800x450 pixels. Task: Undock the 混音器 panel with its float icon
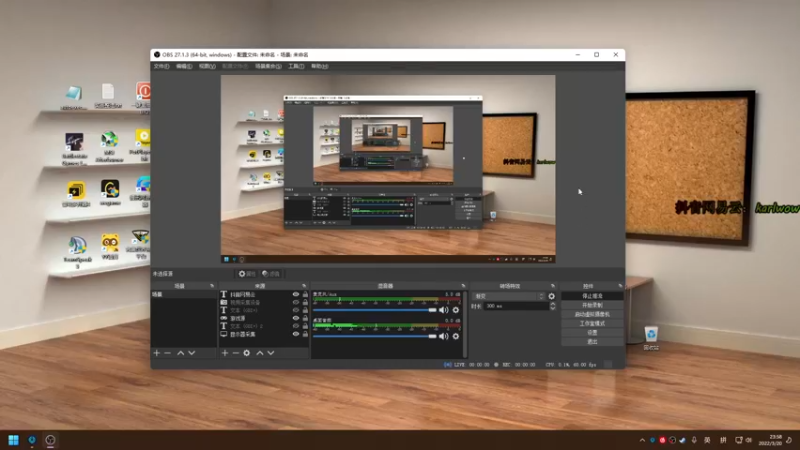[463, 286]
